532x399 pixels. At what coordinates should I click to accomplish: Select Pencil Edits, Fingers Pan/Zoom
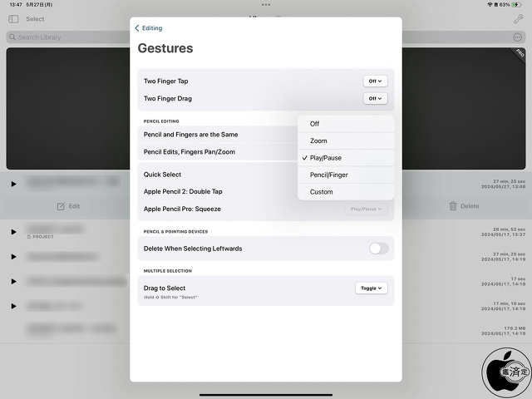(218, 151)
